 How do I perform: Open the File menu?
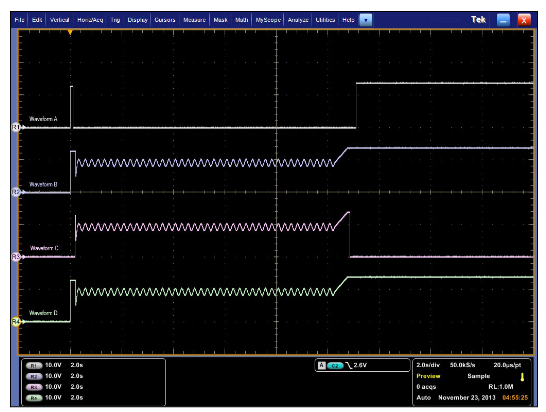point(20,20)
